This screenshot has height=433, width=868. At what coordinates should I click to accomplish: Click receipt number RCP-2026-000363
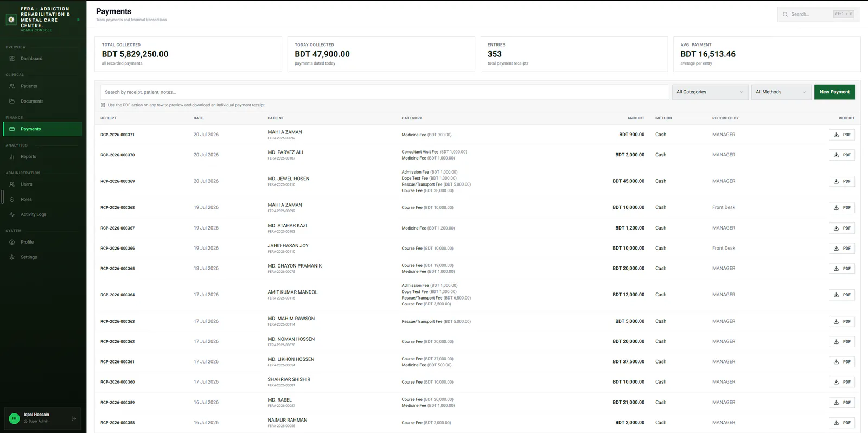118,322
